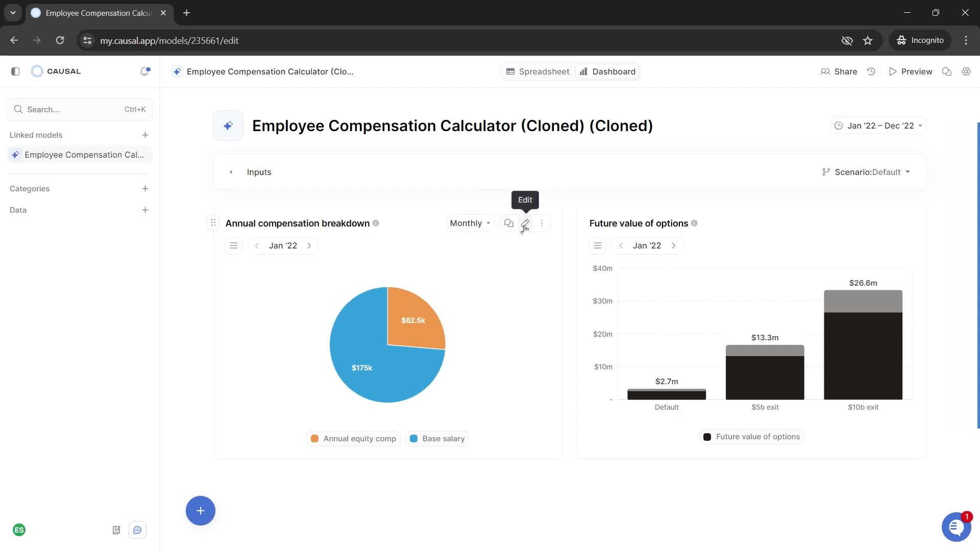This screenshot has width=980, height=551.
Task: Click model name in top bar
Action: point(270,71)
